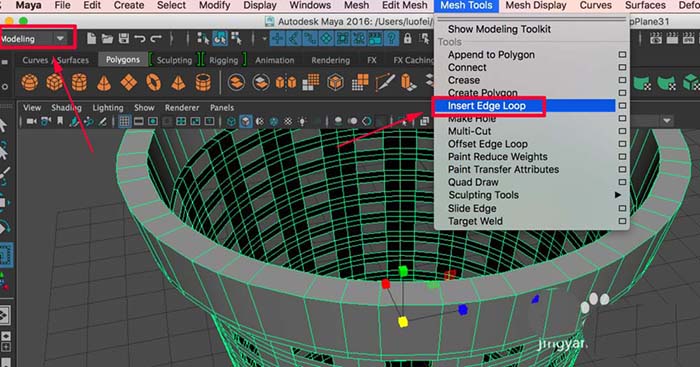Open Connect tool option box
Viewport: 700px width, 367px height.
coord(622,67)
